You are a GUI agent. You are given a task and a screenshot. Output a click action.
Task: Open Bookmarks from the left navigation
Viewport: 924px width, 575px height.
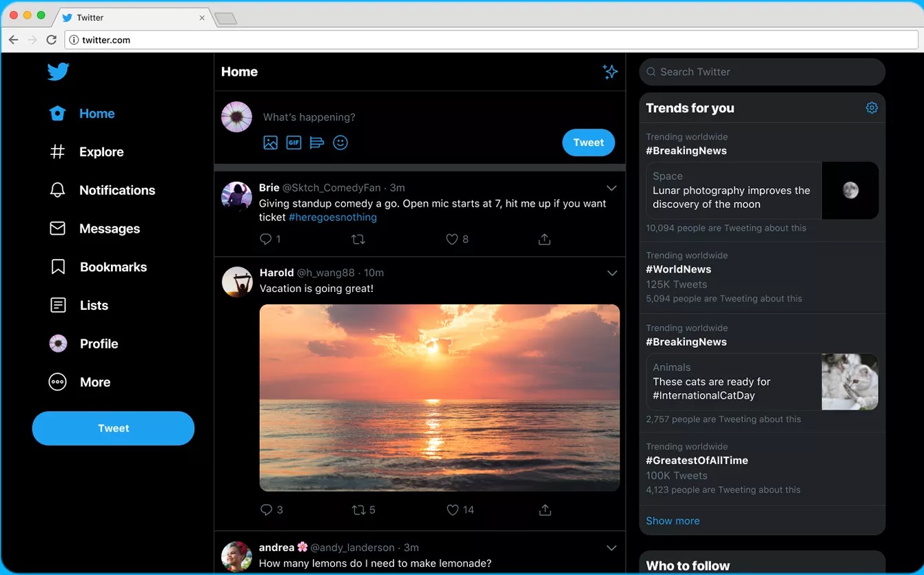pos(113,267)
